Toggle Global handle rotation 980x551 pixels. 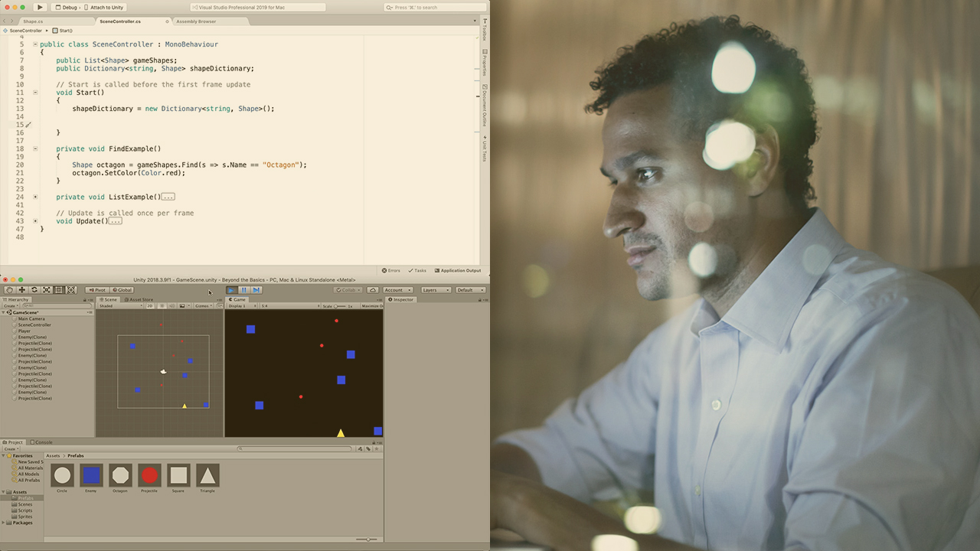[x=122, y=290]
